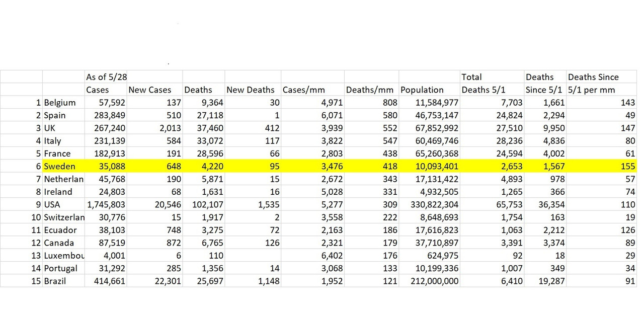Click USA's new deaths value 1,535
This screenshot has width=644, height=310.
[x=253, y=204]
